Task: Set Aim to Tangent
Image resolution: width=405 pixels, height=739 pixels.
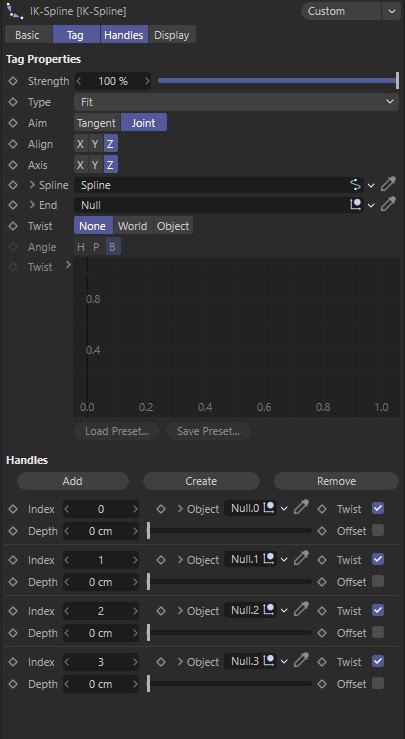Action: click(97, 123)
